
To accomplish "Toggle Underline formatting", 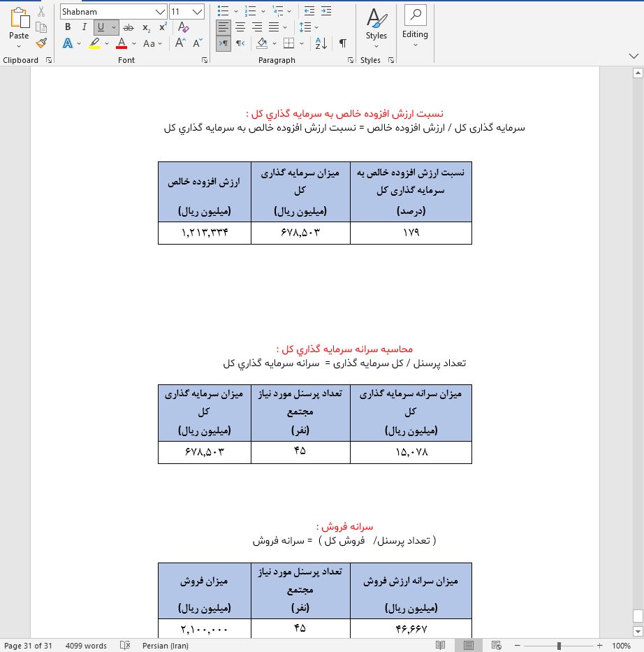I will (x=101, y=27).
